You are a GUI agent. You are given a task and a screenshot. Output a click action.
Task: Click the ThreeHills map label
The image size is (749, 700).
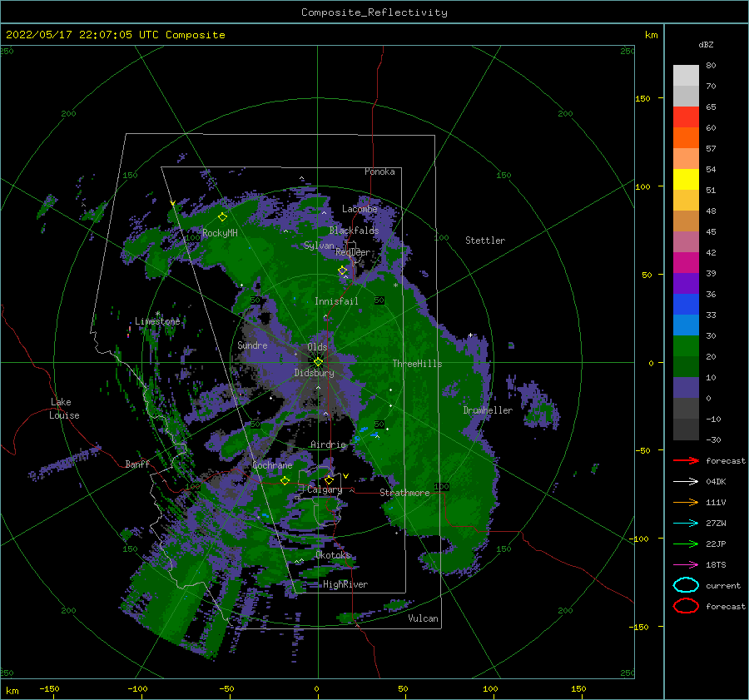coord(417,364)
